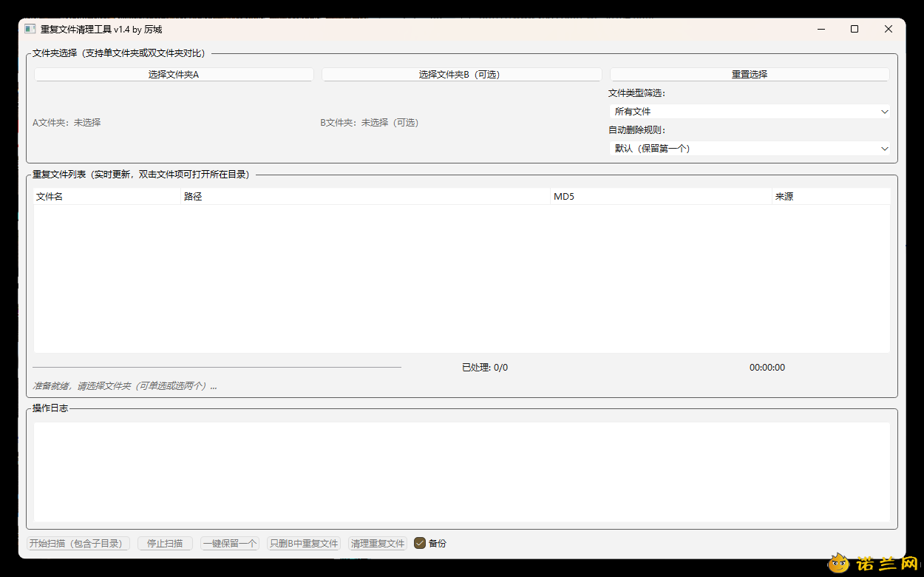Toggle the 备份 checkbox

pos(420,543)
